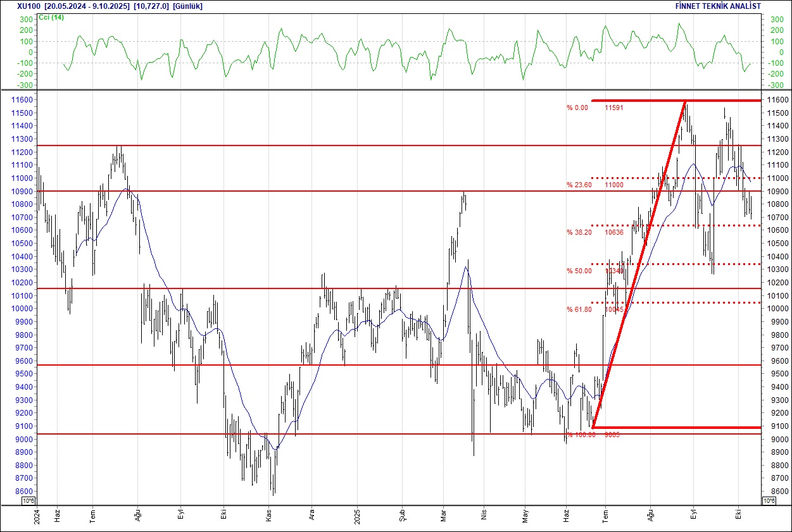The image size is (792, 532).
Task: Click the Kas month marker on time axis
Action: 269,516
